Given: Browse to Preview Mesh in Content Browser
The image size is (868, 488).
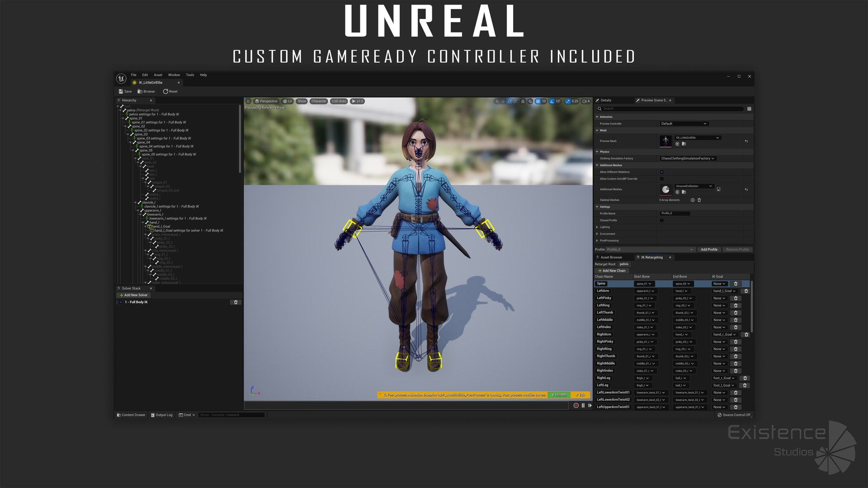Looking at the screenshot, I should click(x=684, y=144).
